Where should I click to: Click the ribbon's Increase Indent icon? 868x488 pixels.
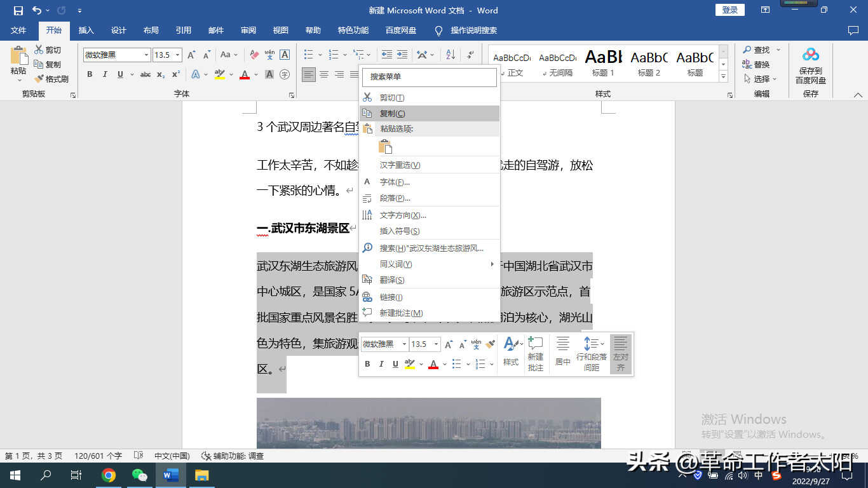[402, 55]
